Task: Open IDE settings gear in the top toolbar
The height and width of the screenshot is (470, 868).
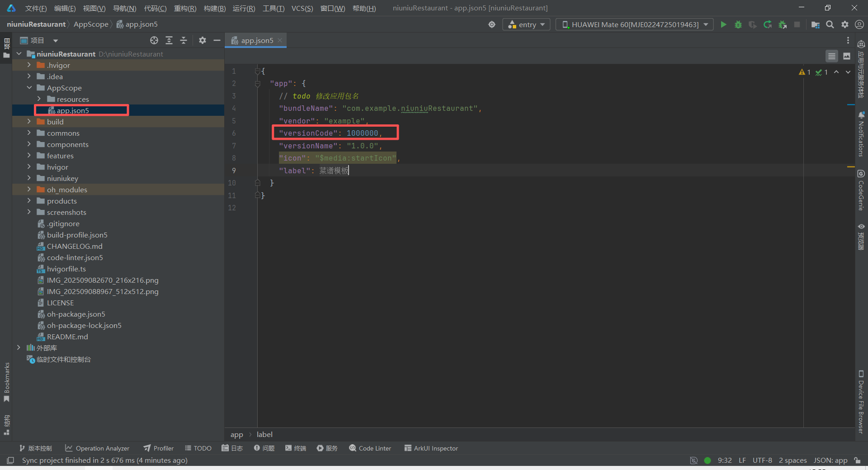Action: click(844, 24)
